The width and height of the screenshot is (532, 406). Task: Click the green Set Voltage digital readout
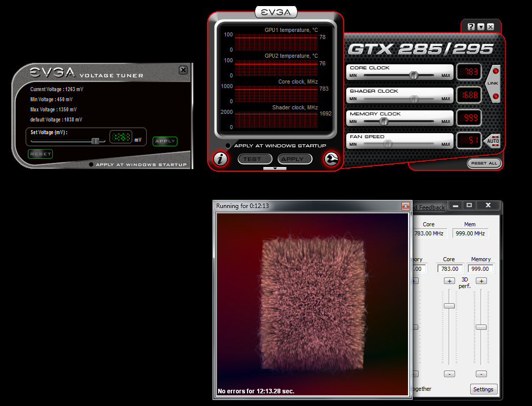[121, 137]
